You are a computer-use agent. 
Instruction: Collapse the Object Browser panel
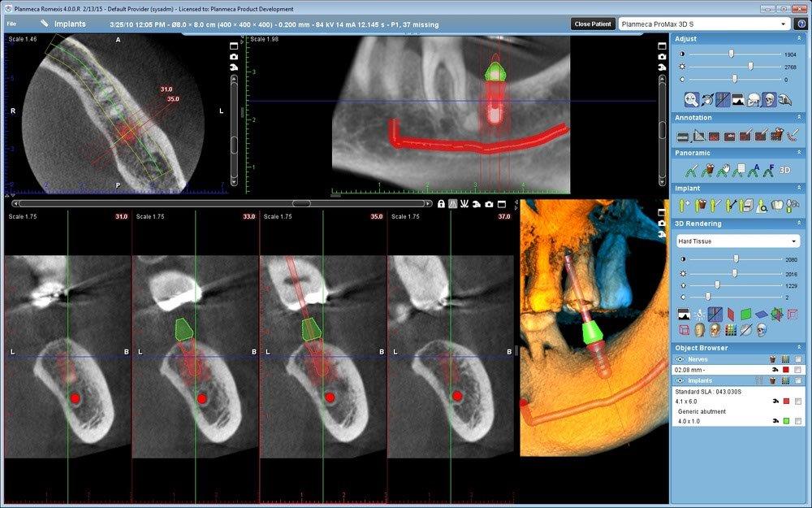(798, 348)
